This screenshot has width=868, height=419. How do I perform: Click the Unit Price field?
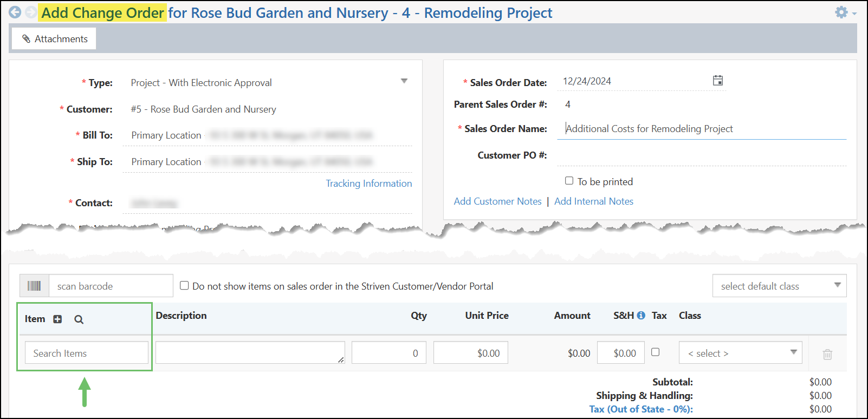471,353
